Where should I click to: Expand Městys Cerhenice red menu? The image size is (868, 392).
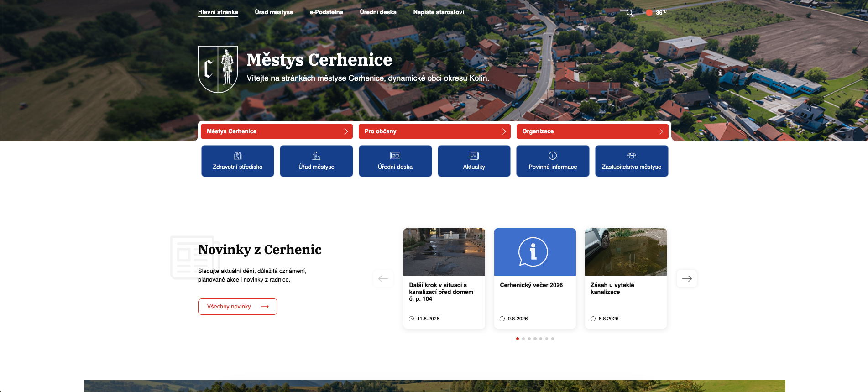(277, 131)
